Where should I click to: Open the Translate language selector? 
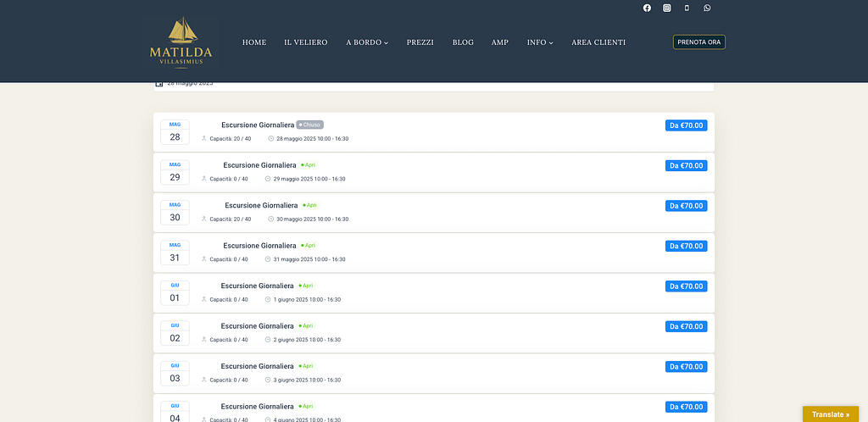tap(830, 414)
